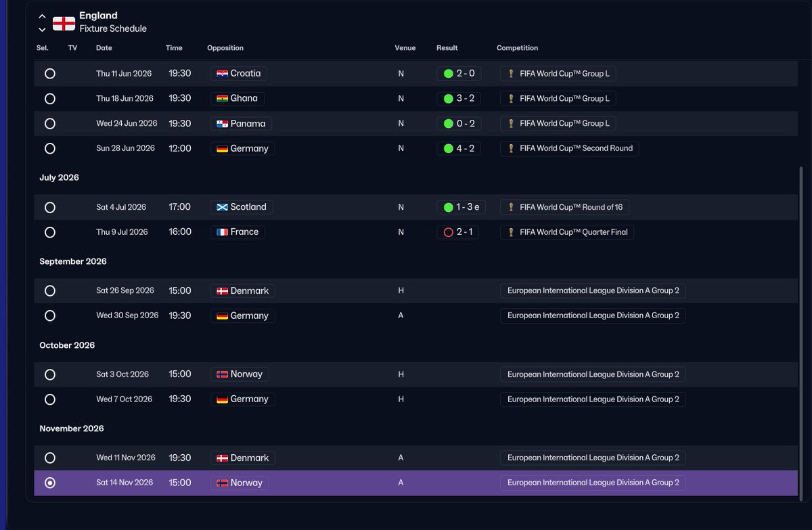Click the Venue column header
Screen dimensions: 812x530
[x=405, y=48]
